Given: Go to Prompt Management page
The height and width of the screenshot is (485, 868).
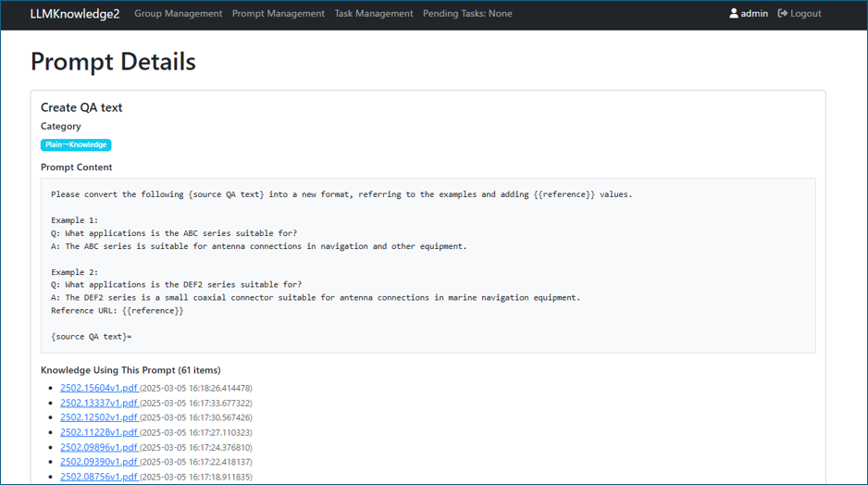Looking at the screenshot, I should click(278, 14).
